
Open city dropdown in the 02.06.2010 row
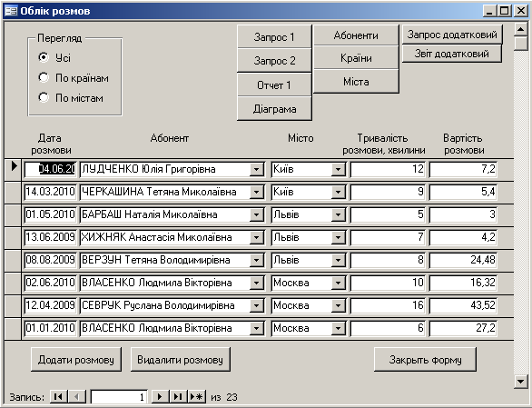tap(339, 283)
